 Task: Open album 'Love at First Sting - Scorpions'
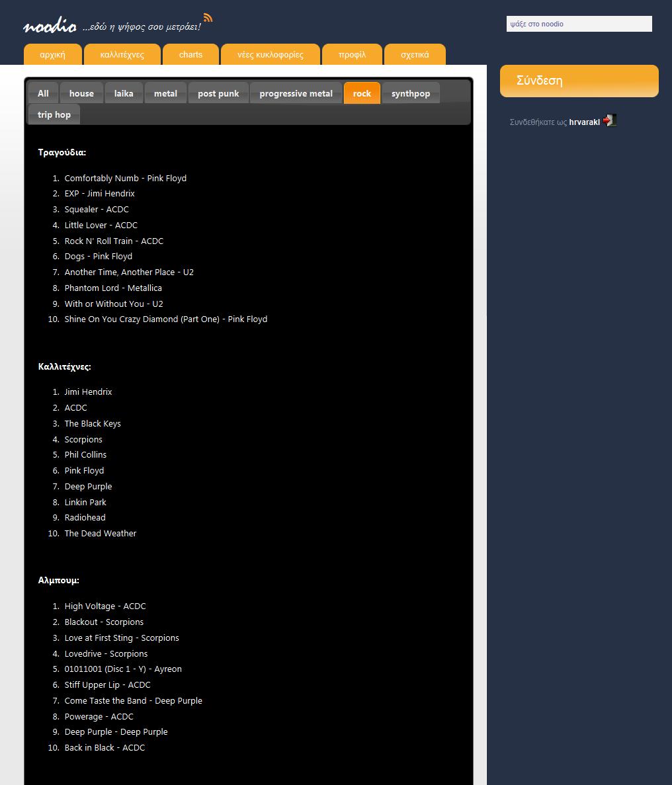122,638
